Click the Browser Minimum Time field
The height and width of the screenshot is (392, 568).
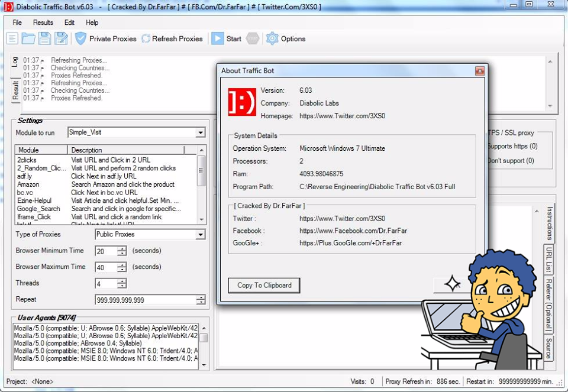click(x=106, y=251)
